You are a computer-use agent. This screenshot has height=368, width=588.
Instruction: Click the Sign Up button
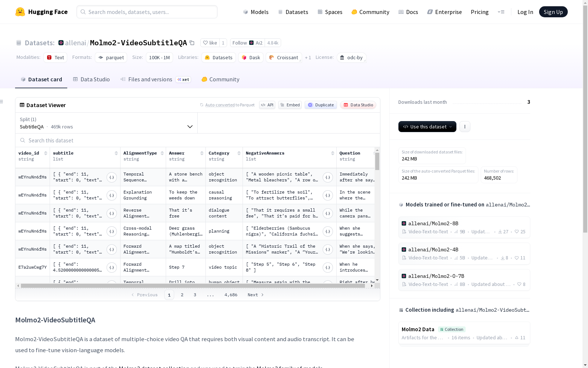click(x=553, y=12)
